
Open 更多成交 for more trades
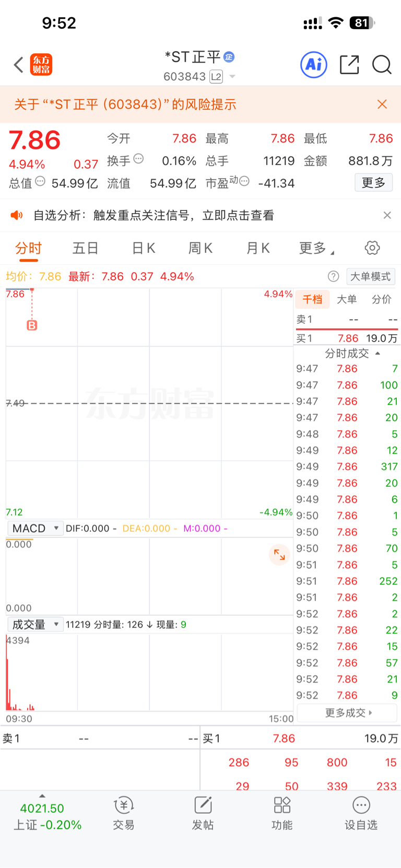click(348, 712)
